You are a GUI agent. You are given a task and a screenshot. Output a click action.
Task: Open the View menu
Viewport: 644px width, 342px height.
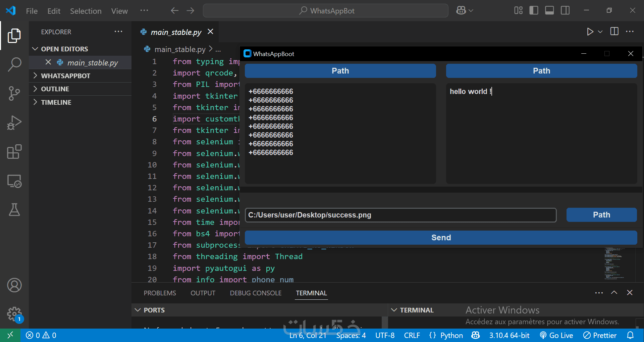point(119,11)
